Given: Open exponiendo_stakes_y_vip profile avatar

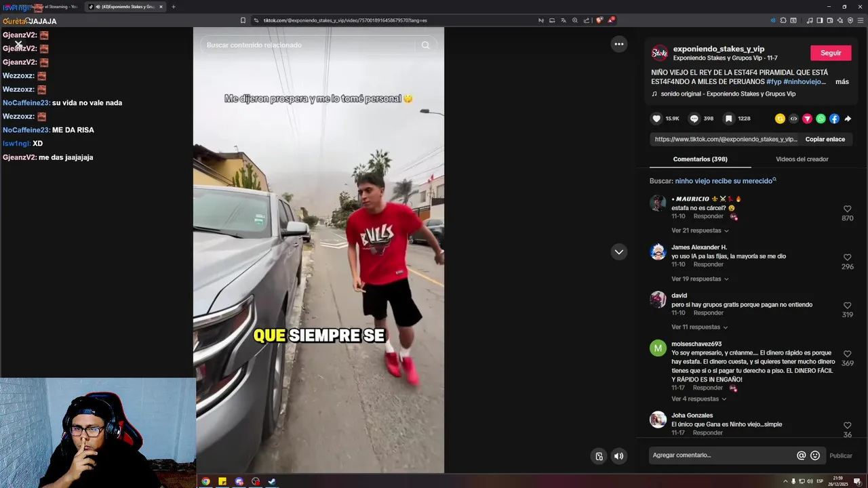Looking at the screenshot, I should (659, 53).
